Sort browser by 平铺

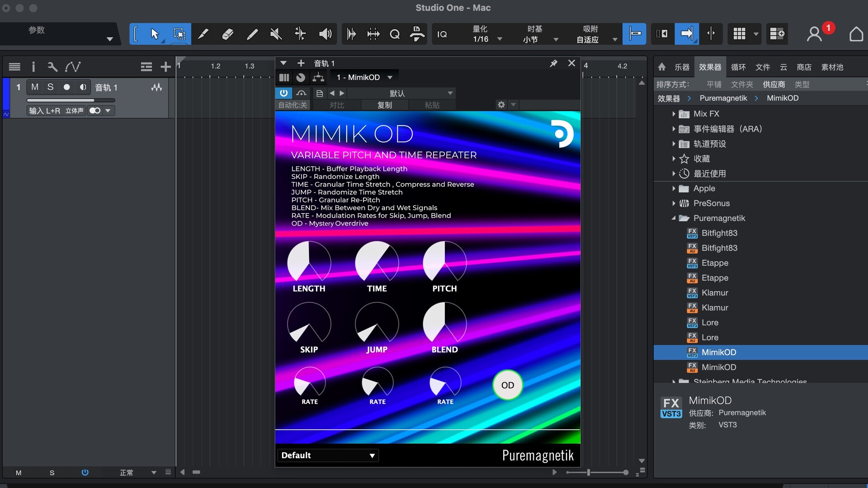click(714, 84)
